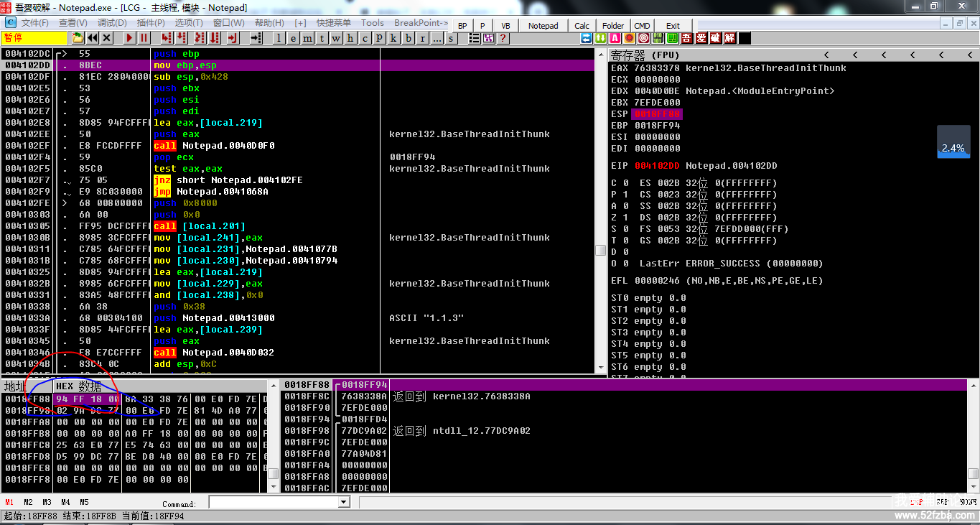980x525 pixels.
Task: Open a file with the folder icon
Action: tap(78, 38)
